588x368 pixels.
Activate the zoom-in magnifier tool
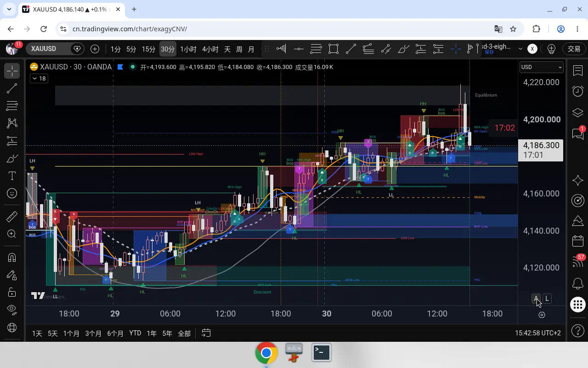coord(12,234)
